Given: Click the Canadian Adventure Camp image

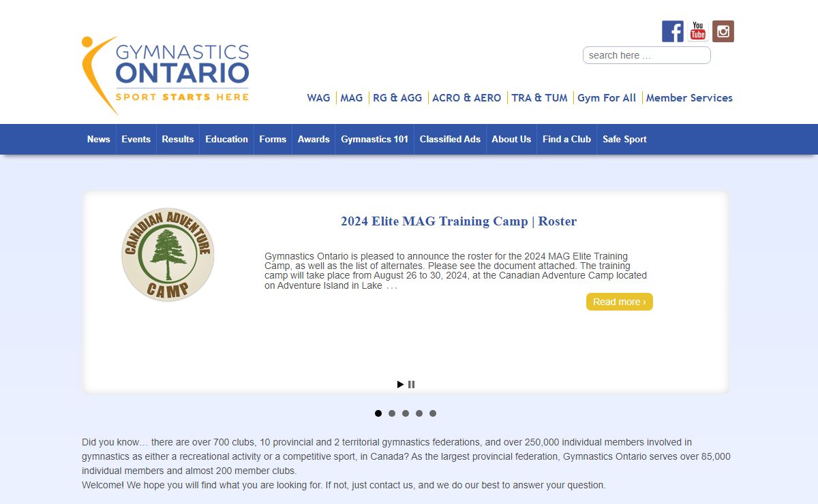Looking at the screenshot, I should (x=168, y=255).
